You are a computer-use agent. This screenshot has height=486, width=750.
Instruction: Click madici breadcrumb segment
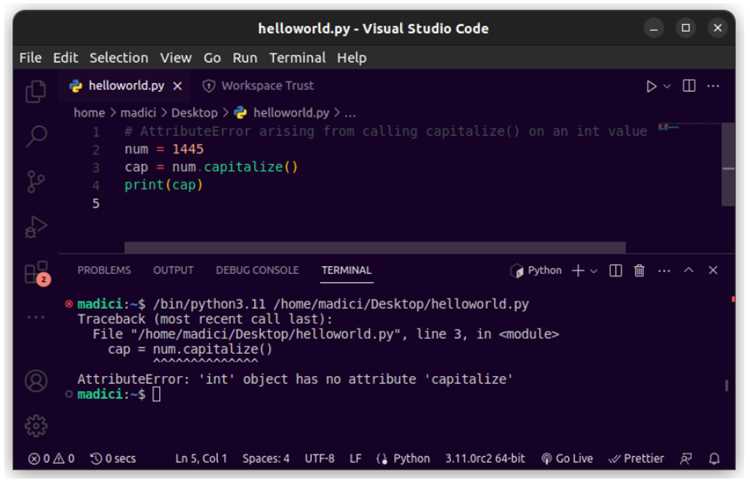(138, 113)
